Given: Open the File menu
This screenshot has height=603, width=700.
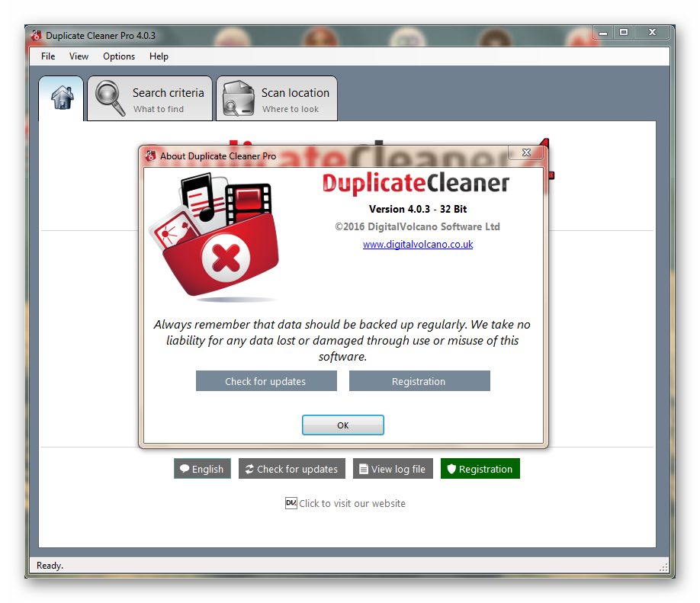Looking at the screenshot, I should pyautogui.click(x=48, y=56).
